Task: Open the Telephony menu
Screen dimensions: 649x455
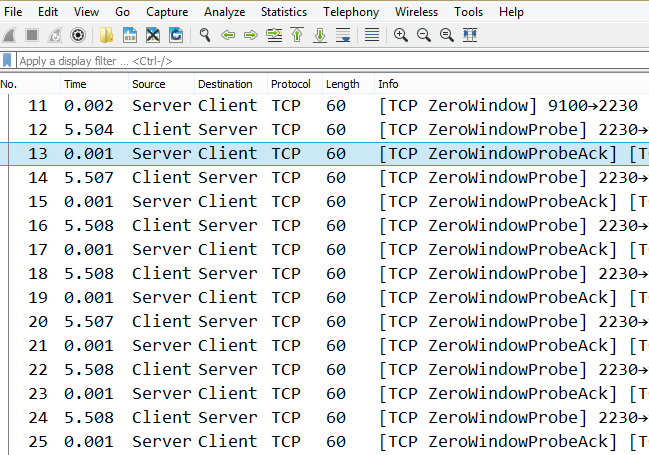Action: click(351, 12)
